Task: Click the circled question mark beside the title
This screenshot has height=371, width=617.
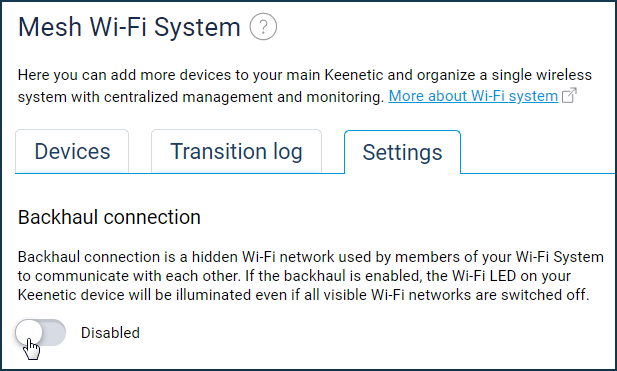Action: [263, 27]
